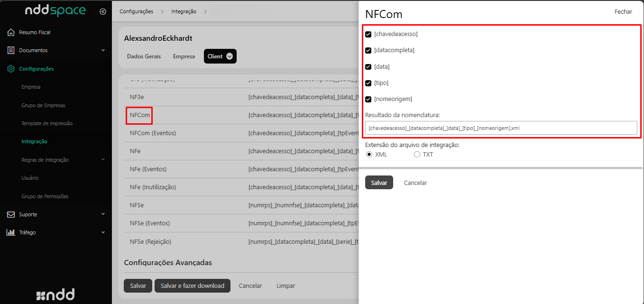Click the nddspace logo
The image size is (644, 304).
55,11
